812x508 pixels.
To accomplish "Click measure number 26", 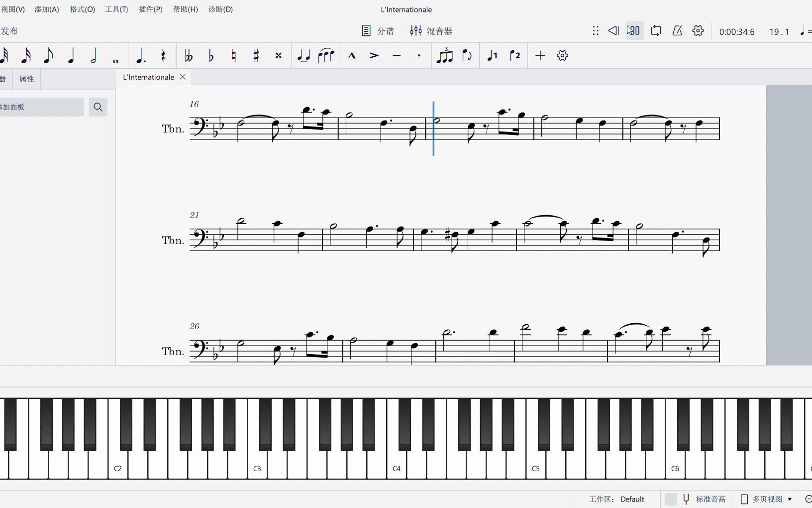I will pos(194,326).
